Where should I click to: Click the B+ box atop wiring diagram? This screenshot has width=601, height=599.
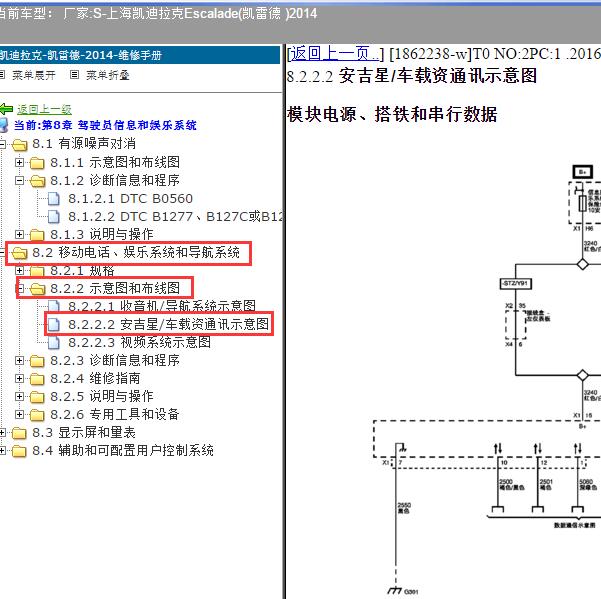click(x=583, y=172)
